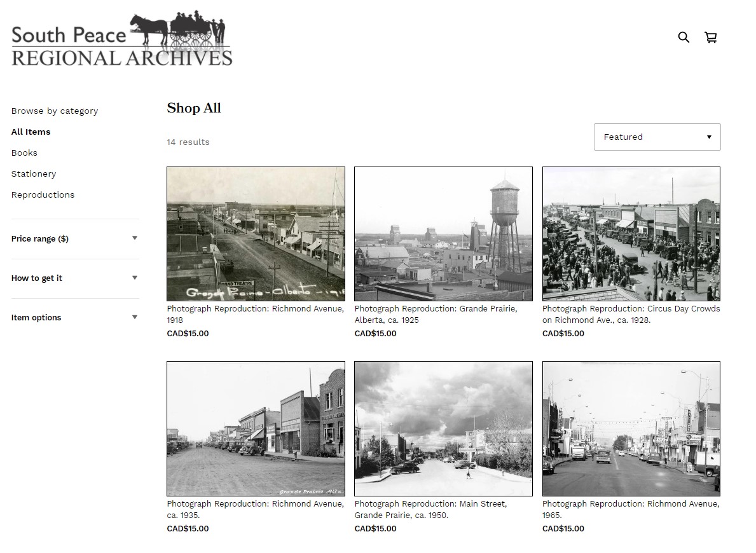Click the Main Street, Grande Prairie title link
The width and height of the screenshot is (756, 553).
430,510
